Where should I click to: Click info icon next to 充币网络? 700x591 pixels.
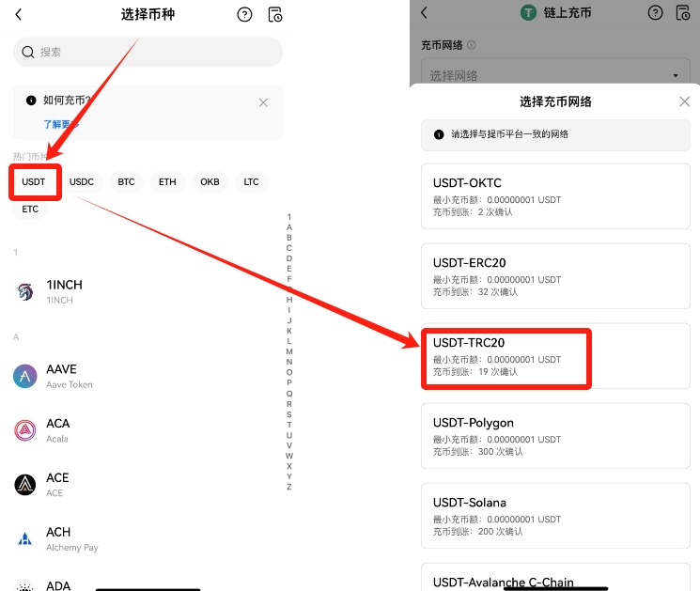(x=472, y=45)
